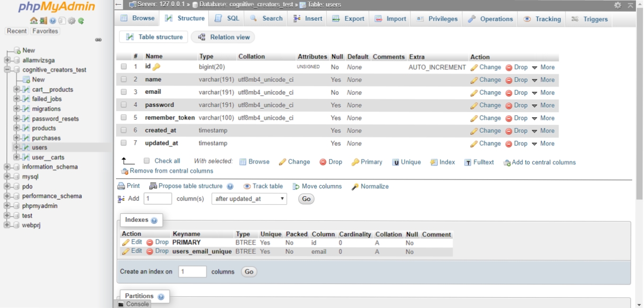Open the Relation view sub-tab
This screenshot has height=308, width=644.
(223, 37)
